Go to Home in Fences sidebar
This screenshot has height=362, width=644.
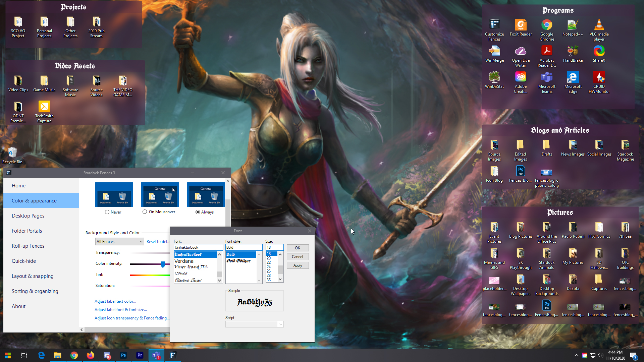41,186
